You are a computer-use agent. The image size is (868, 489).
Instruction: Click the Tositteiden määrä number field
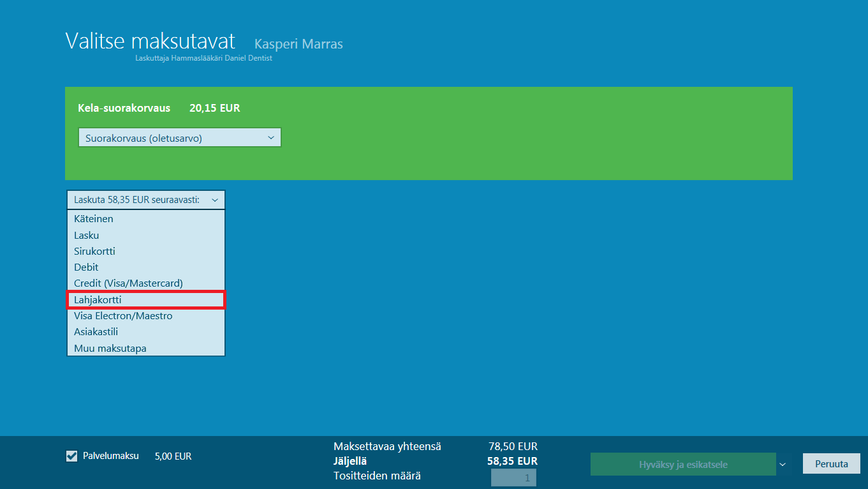coord(513,478)
